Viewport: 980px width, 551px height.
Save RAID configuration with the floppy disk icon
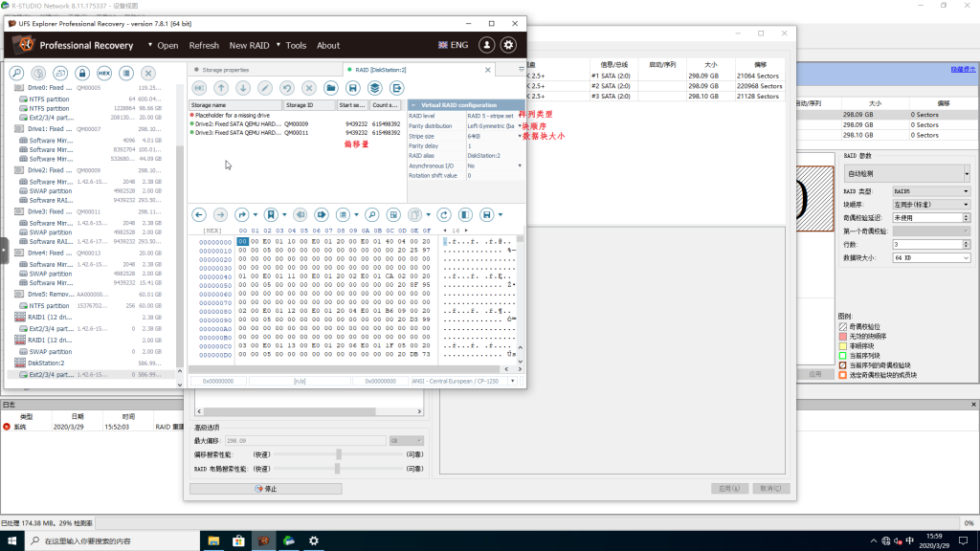tap(353, 88)
